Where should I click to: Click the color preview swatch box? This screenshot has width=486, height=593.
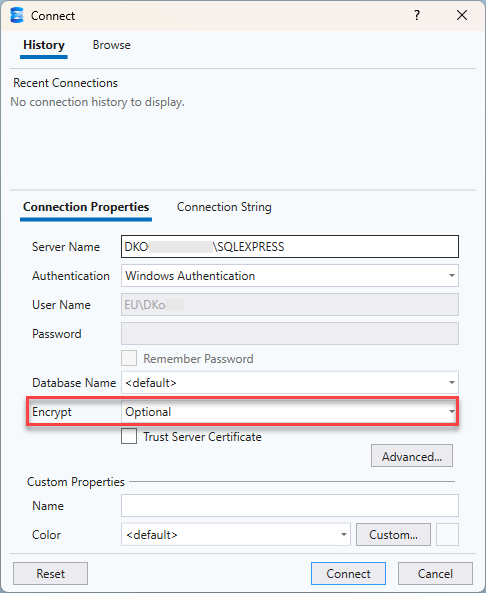click(x=447, y=535)
